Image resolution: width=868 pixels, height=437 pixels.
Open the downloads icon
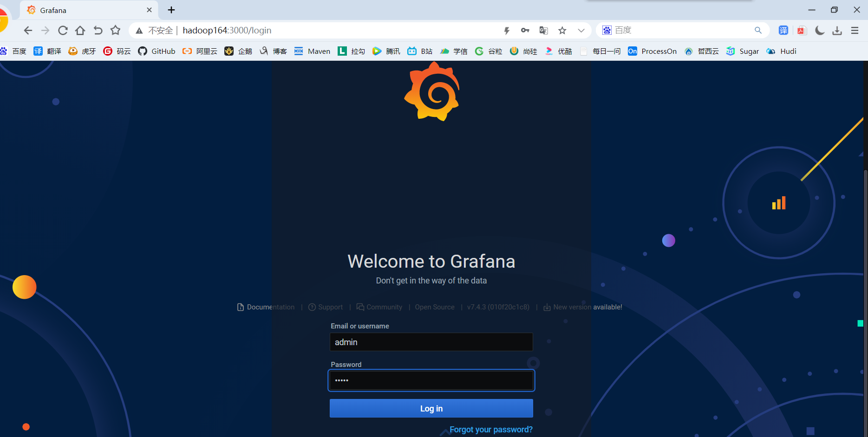point(837,31)
